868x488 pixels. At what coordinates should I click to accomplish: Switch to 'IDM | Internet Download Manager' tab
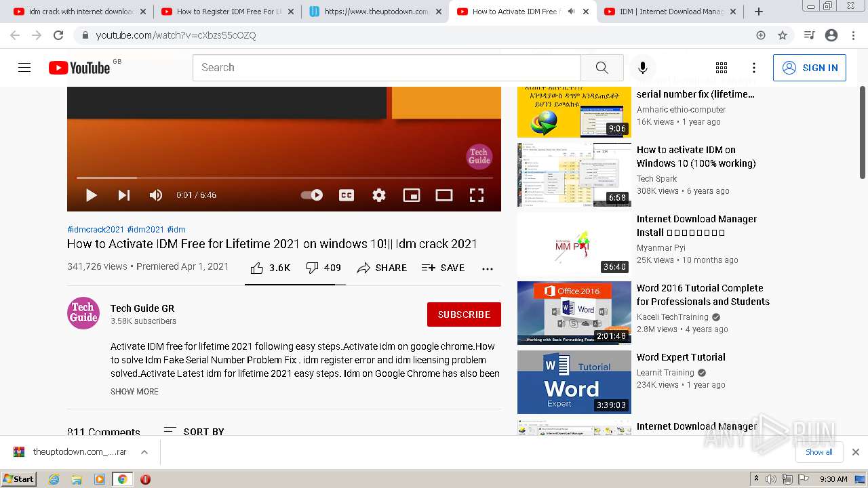(x=670, y=12)
